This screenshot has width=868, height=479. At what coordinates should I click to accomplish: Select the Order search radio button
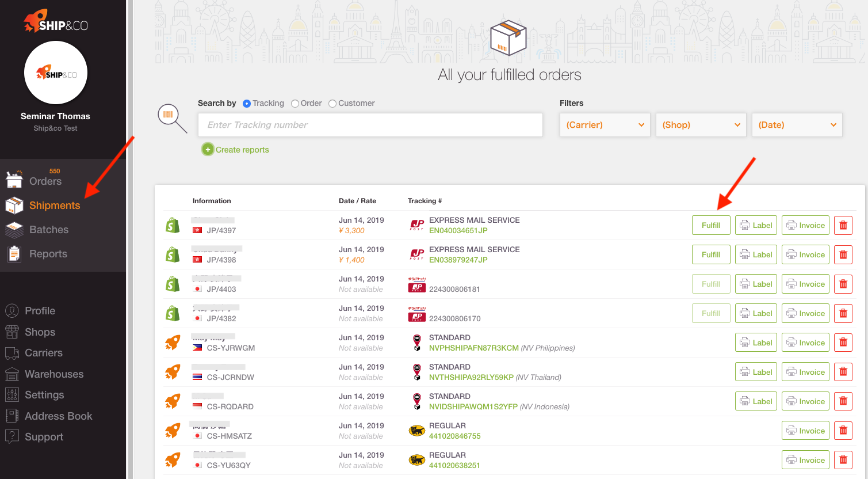point(295,104)
